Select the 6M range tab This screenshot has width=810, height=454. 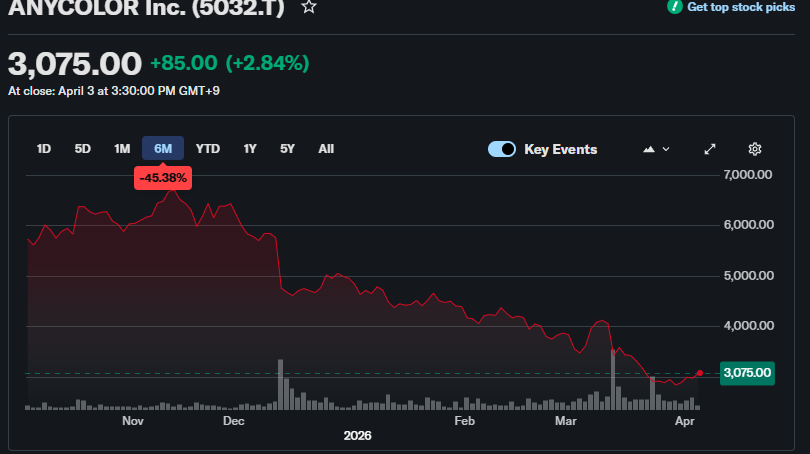coord(163,149)
